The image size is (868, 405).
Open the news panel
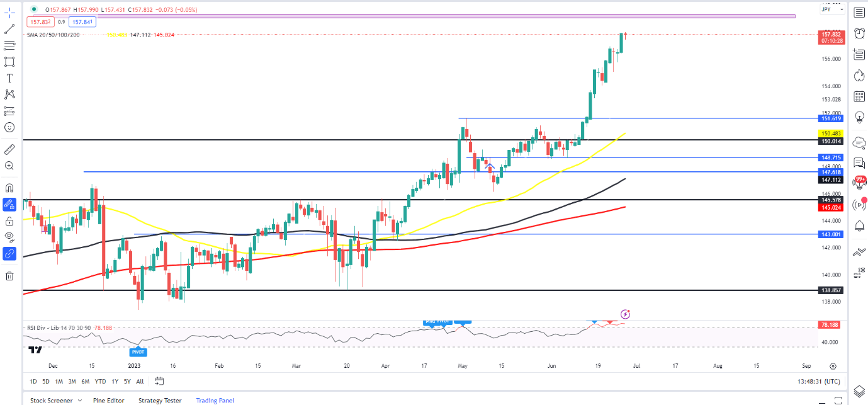(859, 54)
